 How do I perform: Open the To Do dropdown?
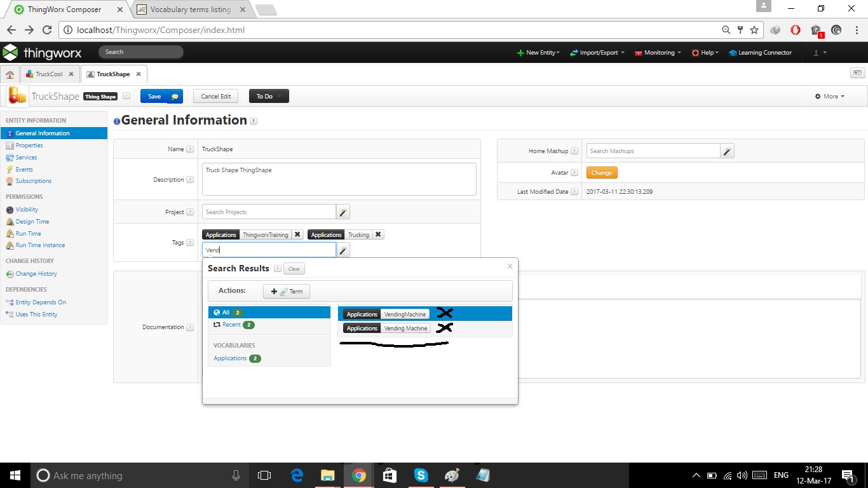point(269,97)
